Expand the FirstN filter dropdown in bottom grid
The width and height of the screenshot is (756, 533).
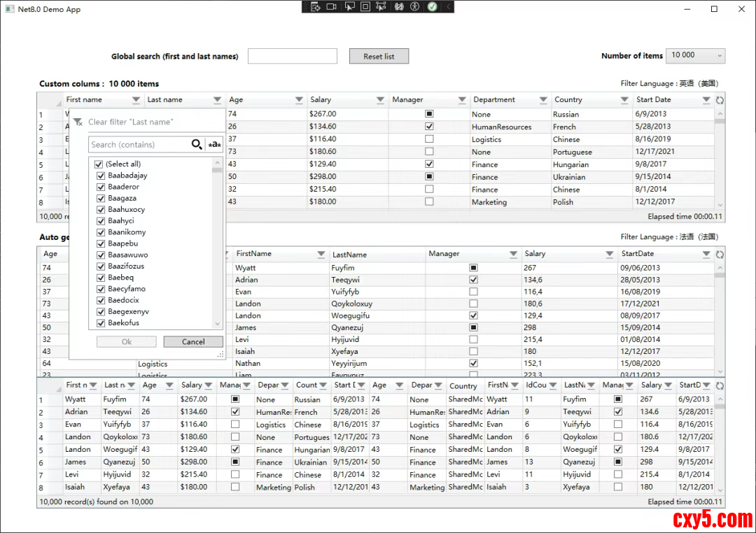(x=514, y=385)
